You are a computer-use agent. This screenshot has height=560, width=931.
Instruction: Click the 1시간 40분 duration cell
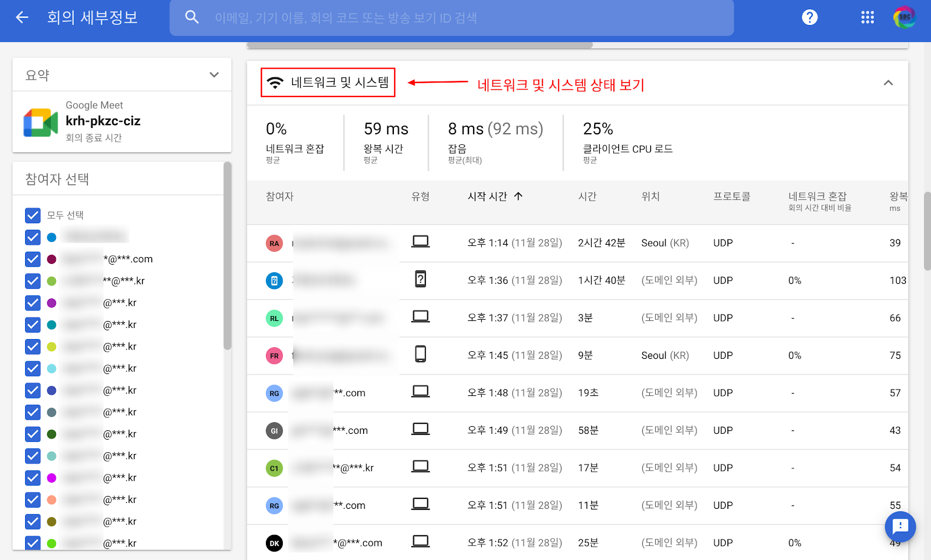pos(602,280)
